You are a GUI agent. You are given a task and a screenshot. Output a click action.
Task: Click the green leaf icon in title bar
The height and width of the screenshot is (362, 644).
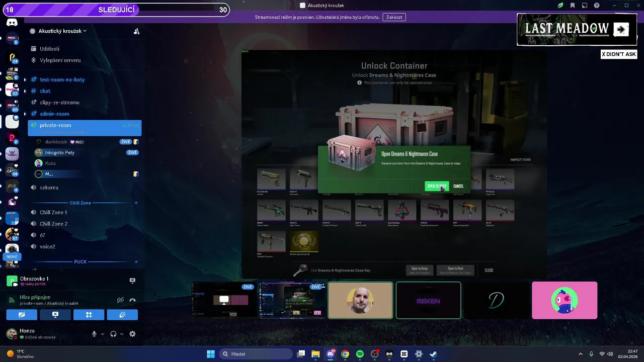click(560, 6)
